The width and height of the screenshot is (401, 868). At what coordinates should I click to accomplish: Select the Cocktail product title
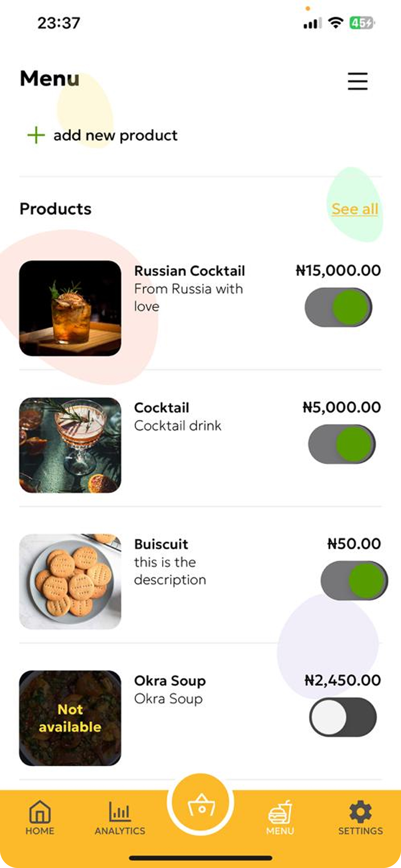click(161, 408)
